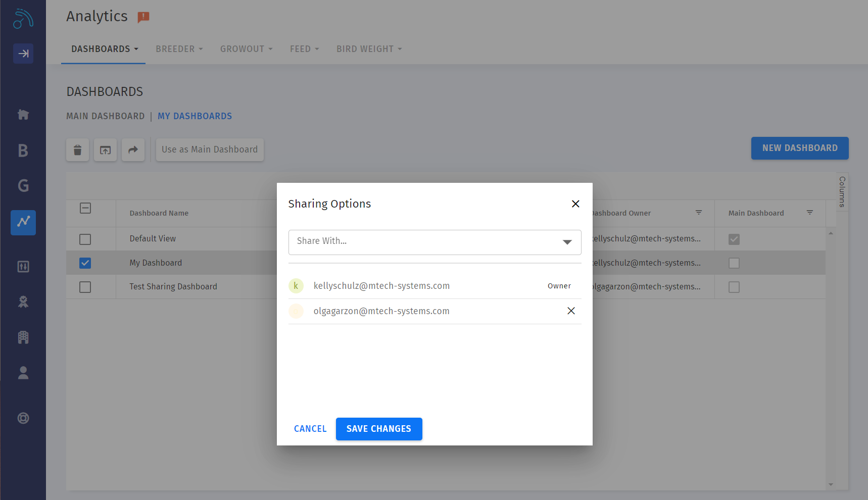
Task: Expand the Feed menu
Action: (305, 49)
